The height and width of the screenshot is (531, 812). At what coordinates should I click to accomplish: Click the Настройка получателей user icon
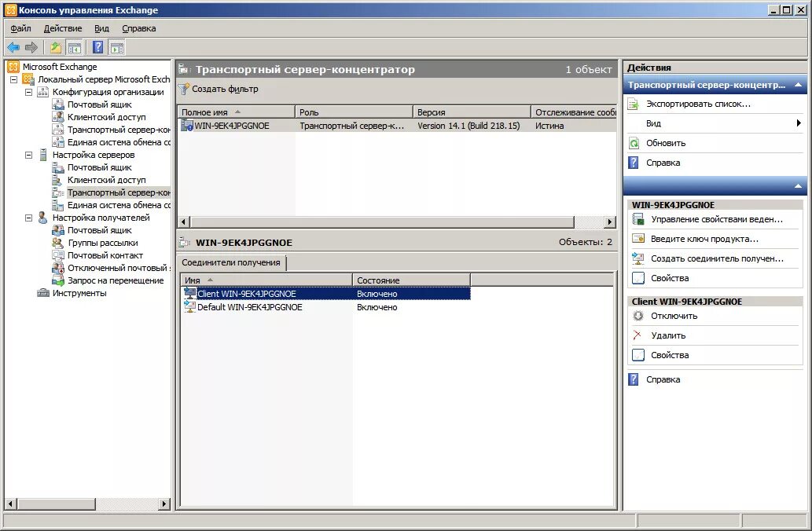pyautogui.click(x=43, y=218)
